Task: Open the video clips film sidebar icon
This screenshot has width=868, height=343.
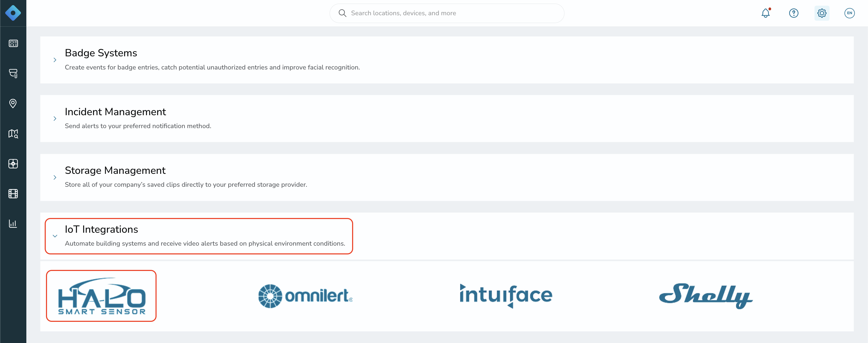Action: [13, 194]
